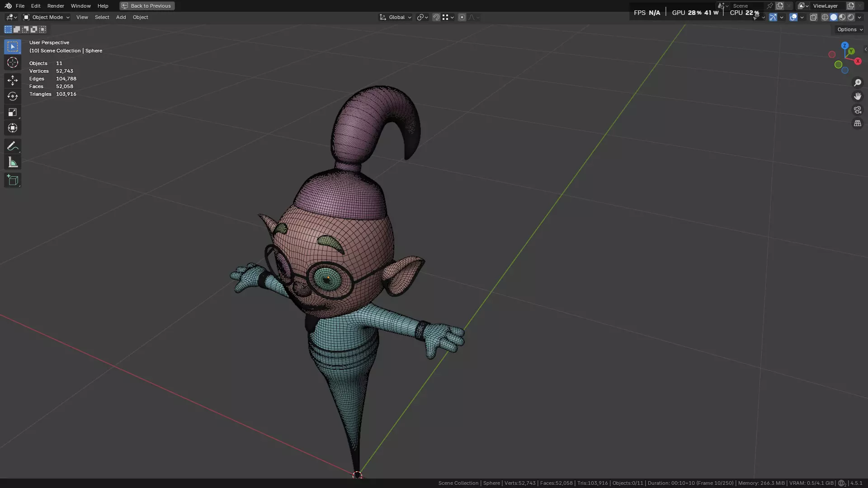Toggle proportional editing

[462, 17]
